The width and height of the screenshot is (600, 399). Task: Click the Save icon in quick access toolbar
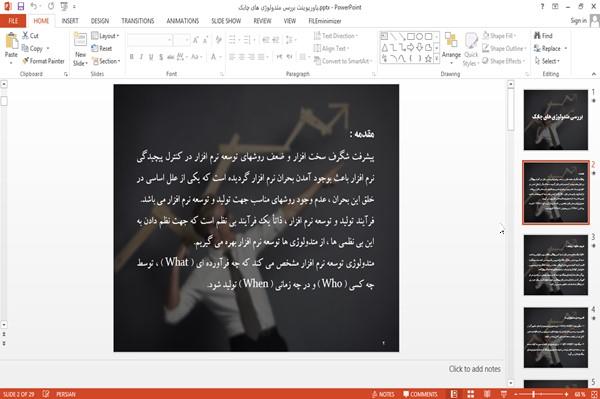click(x=21, y=6)
